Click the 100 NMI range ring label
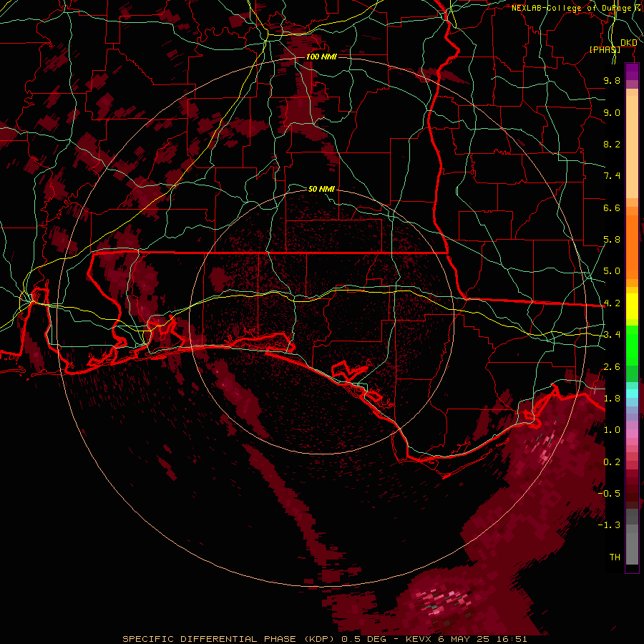644x644 pixels. 321,57
